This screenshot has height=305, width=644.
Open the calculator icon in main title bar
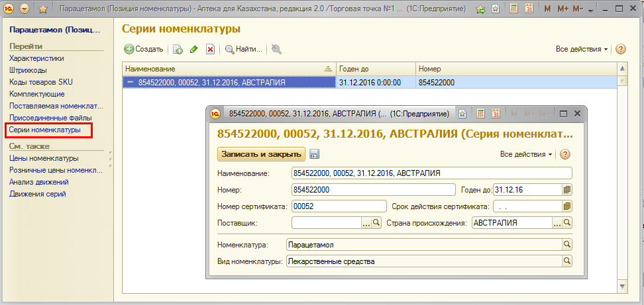point(513,9)
